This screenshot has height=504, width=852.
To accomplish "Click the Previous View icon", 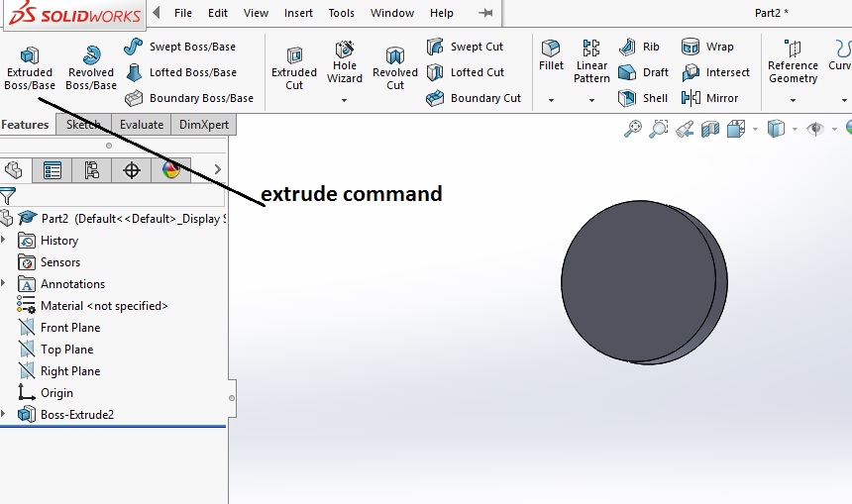I will (685, 129).
